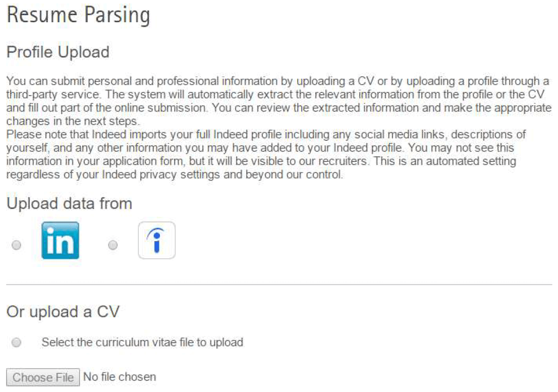
Task: Select the curriculum vitae upload radio button
Action: tap(17, 343)
